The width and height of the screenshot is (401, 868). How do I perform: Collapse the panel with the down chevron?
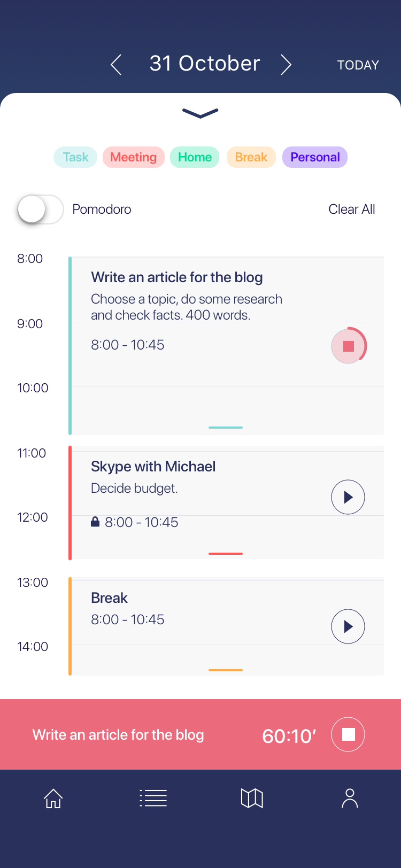click(200, 113)
